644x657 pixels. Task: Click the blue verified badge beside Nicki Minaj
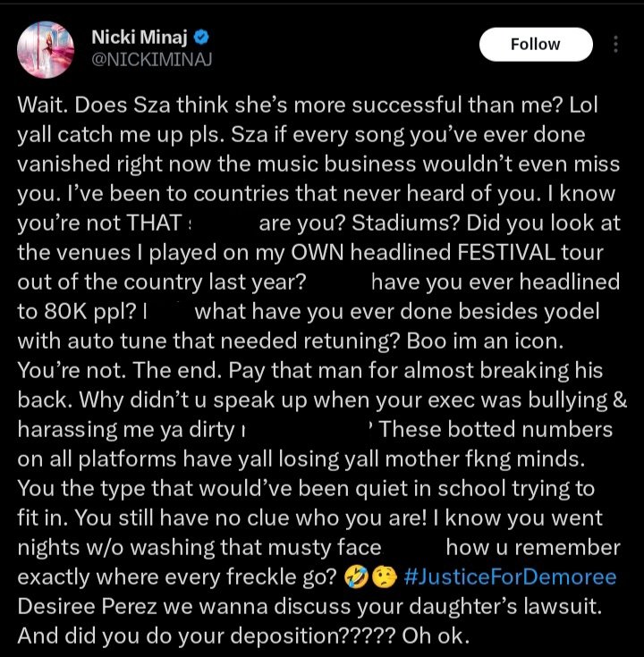pyautogui.click(x=203, y=38)
